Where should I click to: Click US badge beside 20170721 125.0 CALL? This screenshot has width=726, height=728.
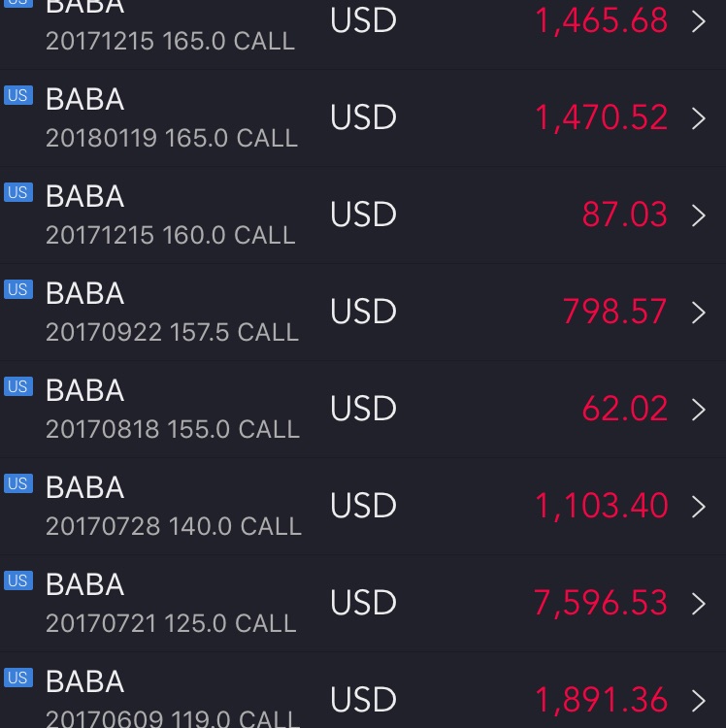coord(18,580)
